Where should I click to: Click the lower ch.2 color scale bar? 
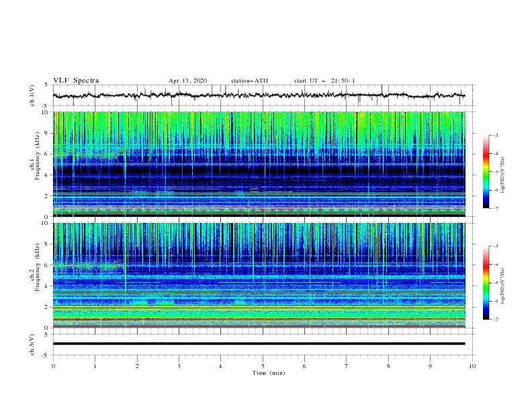486,283
